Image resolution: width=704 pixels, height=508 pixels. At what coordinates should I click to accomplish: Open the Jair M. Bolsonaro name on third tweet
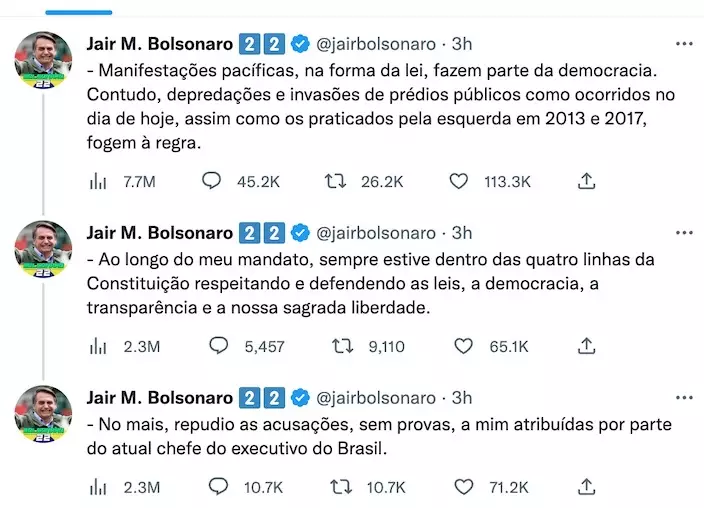click(x=160, y=398)
